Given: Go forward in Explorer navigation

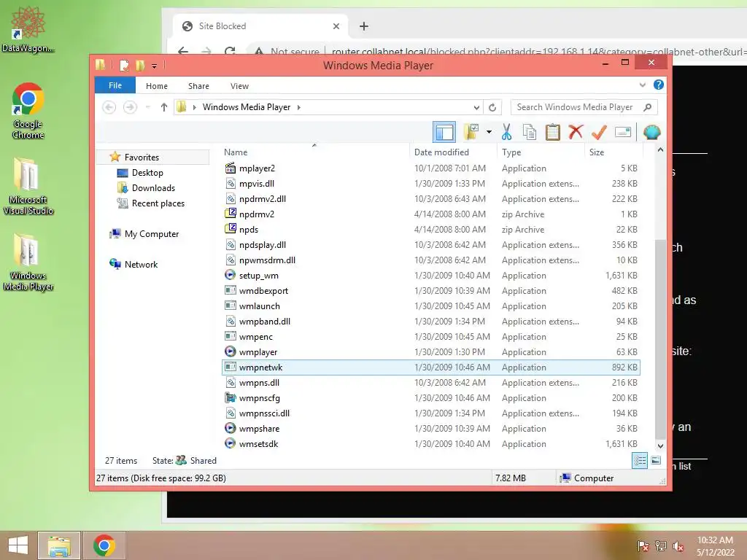Looking at the screenshot, I should (130, 107).
